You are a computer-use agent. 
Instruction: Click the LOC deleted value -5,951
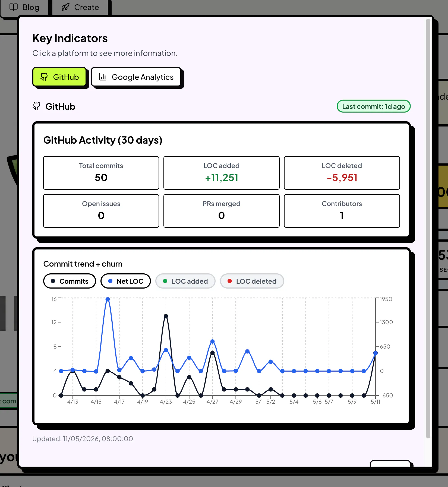point(342,178)
